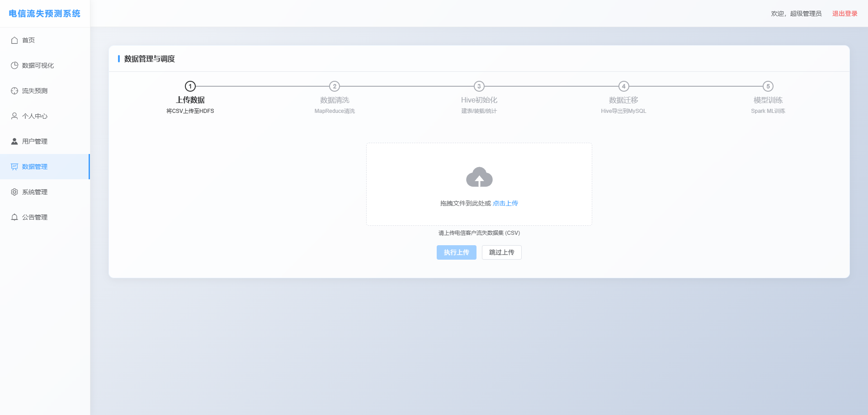The image size is (868, 415).
Task: Go to 系统管理 in the sidebar
Action: pos(35,192)
